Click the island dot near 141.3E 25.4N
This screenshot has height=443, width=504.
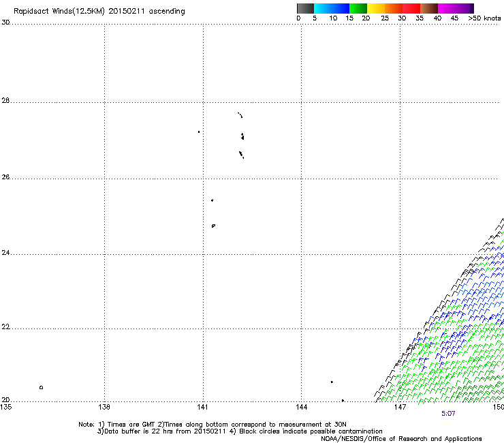(212, 200)
